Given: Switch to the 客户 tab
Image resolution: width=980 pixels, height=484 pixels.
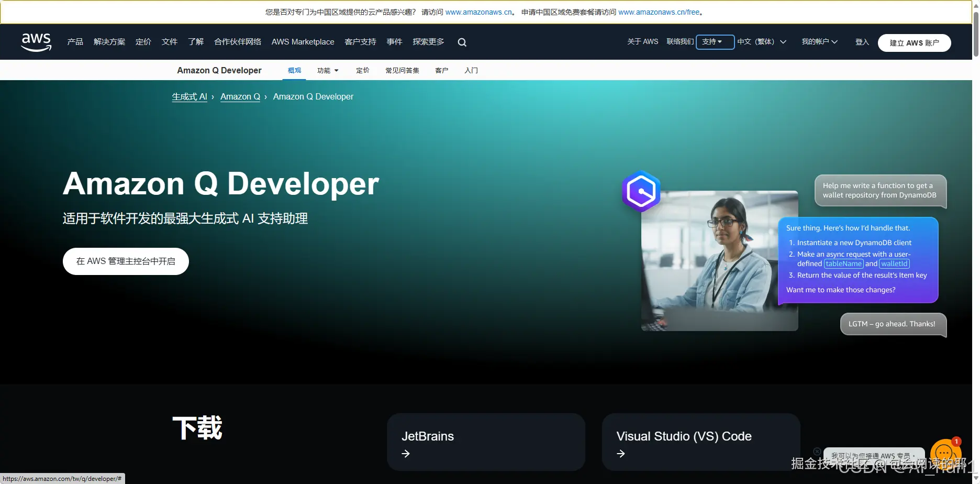Looking at the screenshot, I should 442,70.
